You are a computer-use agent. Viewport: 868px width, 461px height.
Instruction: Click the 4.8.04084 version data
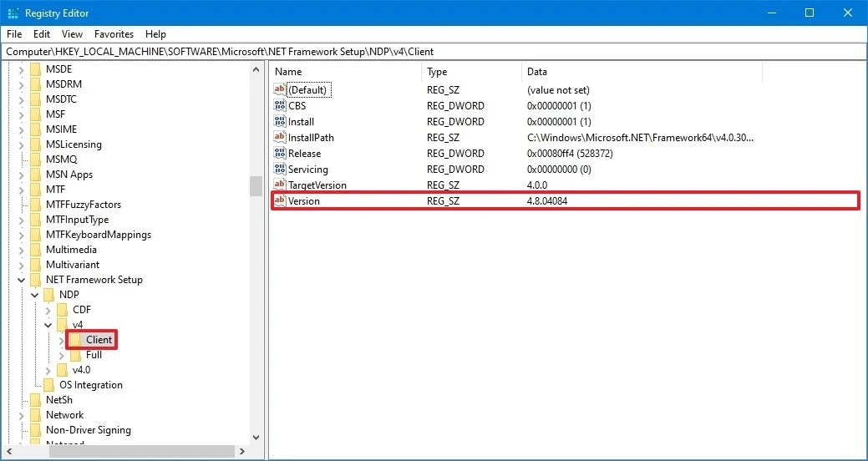[547, 201]
